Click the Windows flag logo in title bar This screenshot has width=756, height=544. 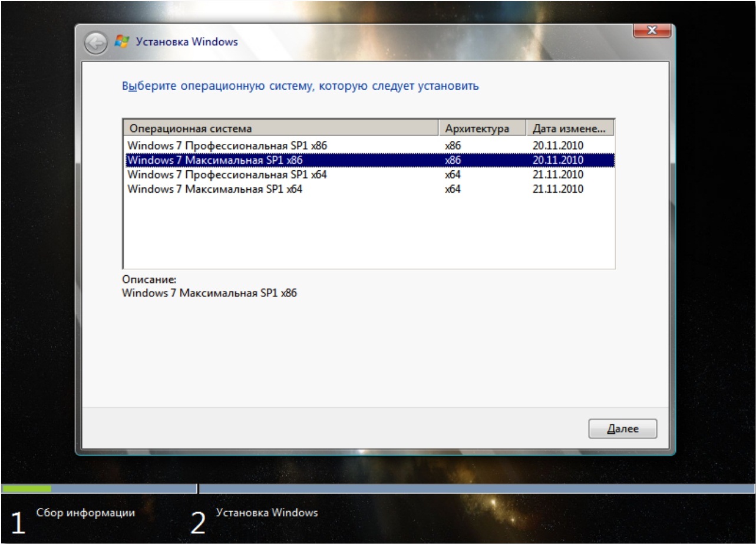122,42
